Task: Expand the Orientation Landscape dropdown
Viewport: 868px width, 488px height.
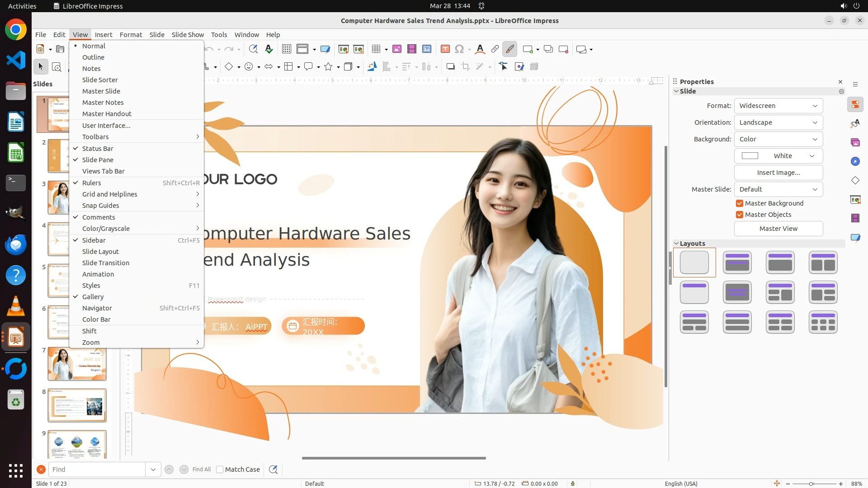Action: pyautogui.click(x=778, y=122)
